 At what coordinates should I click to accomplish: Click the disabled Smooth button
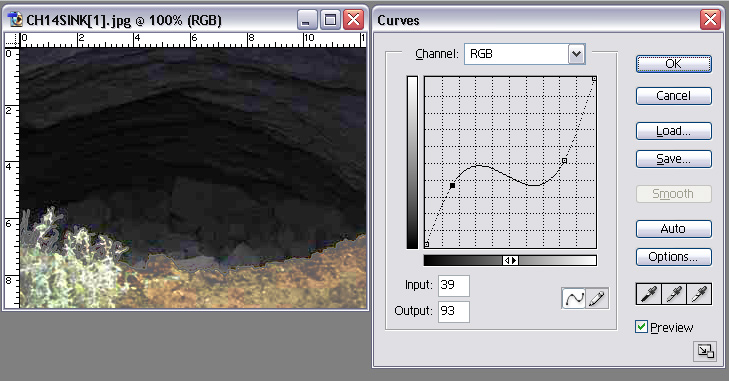click(673, 194)
